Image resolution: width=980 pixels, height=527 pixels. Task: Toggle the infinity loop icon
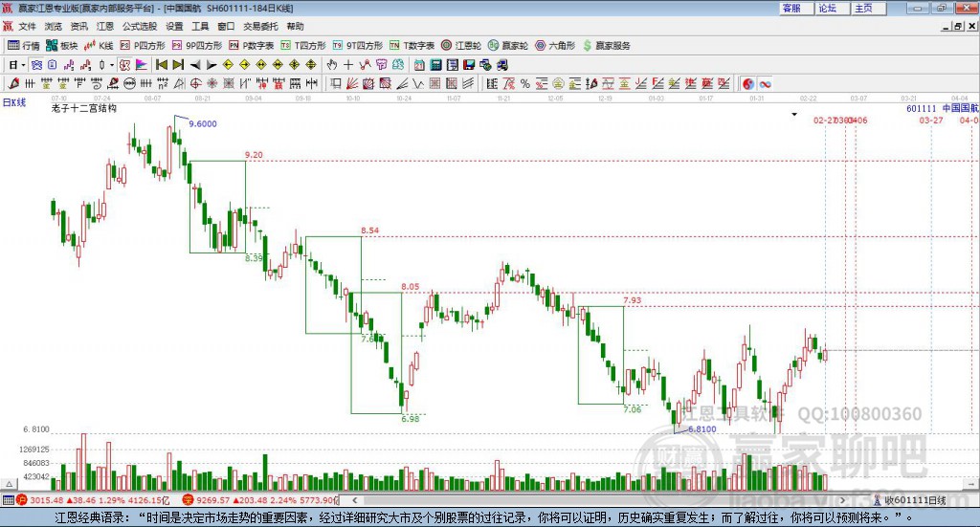tap(765, 83)
